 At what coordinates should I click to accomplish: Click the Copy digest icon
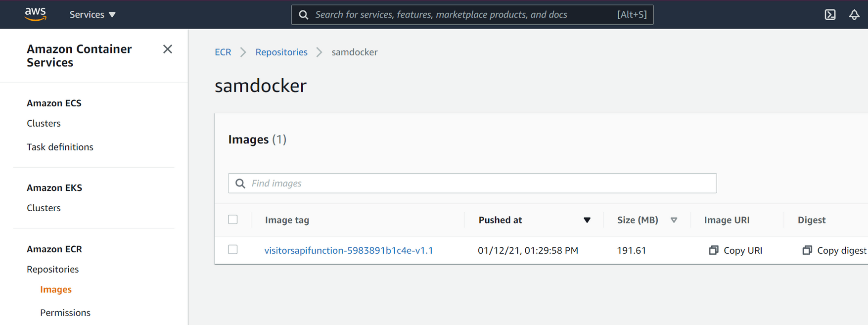pos(807,250)
